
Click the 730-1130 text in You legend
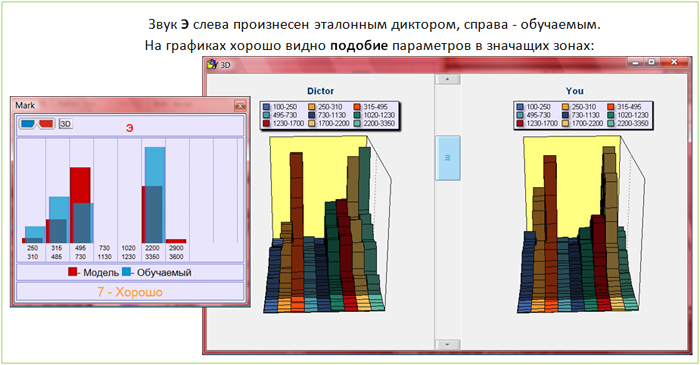[x=586, y=115]
